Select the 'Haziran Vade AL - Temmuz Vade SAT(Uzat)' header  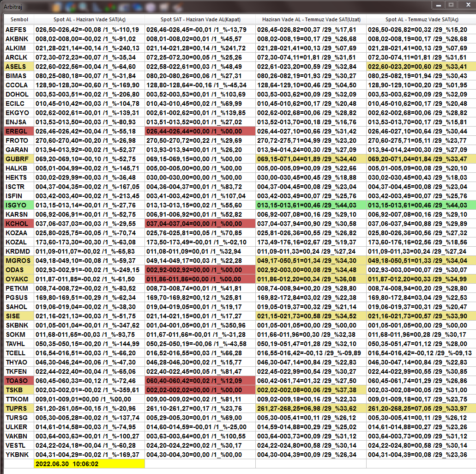[311, 19]
